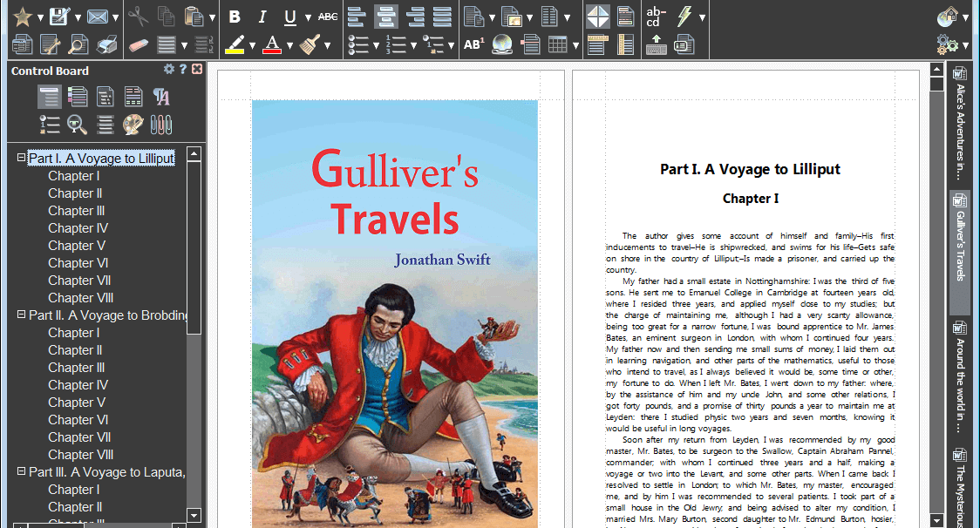
Task: Open the lightning bolt dropdown arrow
Action: (702, 17)
